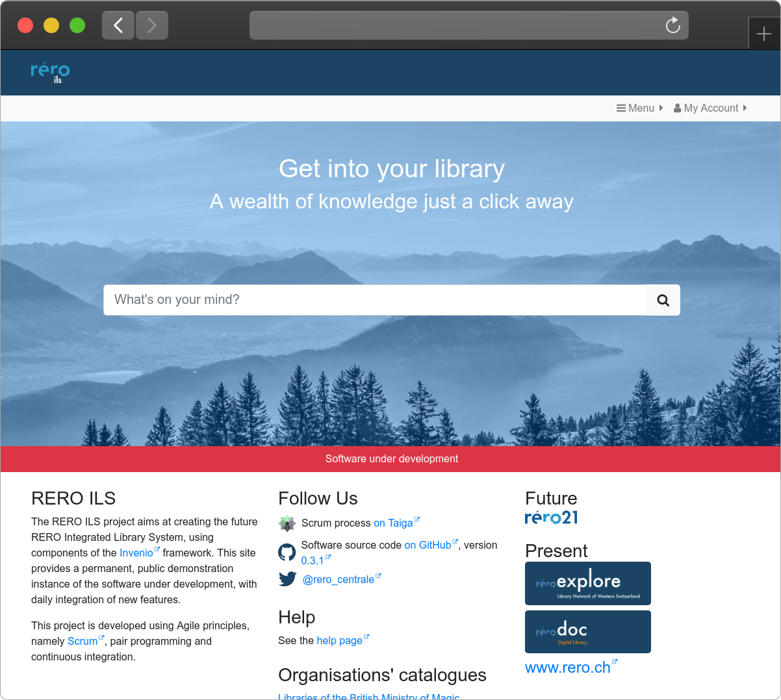Open the help page link
Image resolution: width=781 pixels, height=700 pixels.
tap(339, 641)
